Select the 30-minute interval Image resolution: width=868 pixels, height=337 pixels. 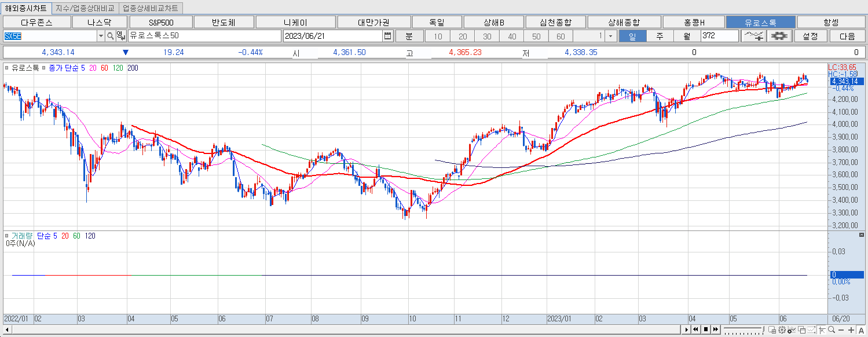click(x=487, y=36)
